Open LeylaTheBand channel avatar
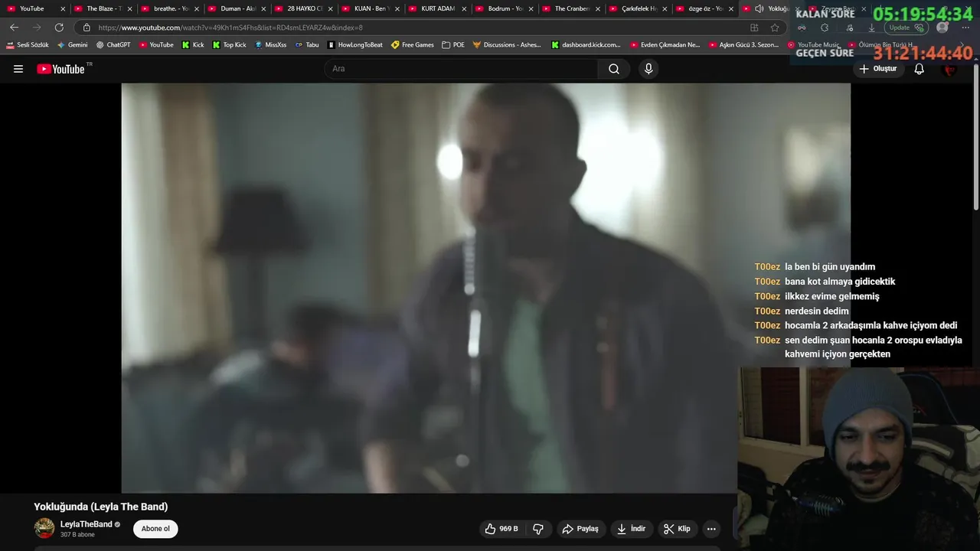 coord(44,528)
